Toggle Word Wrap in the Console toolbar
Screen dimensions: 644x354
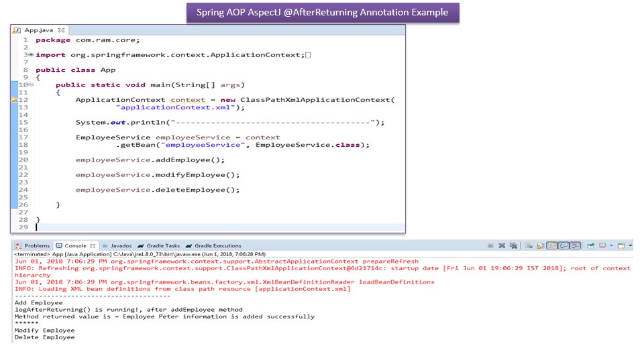[551, 245]
